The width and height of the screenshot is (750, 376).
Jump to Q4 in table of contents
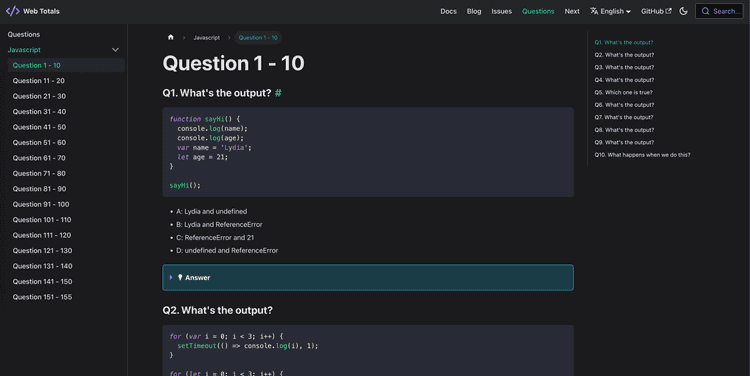(624, 80)
